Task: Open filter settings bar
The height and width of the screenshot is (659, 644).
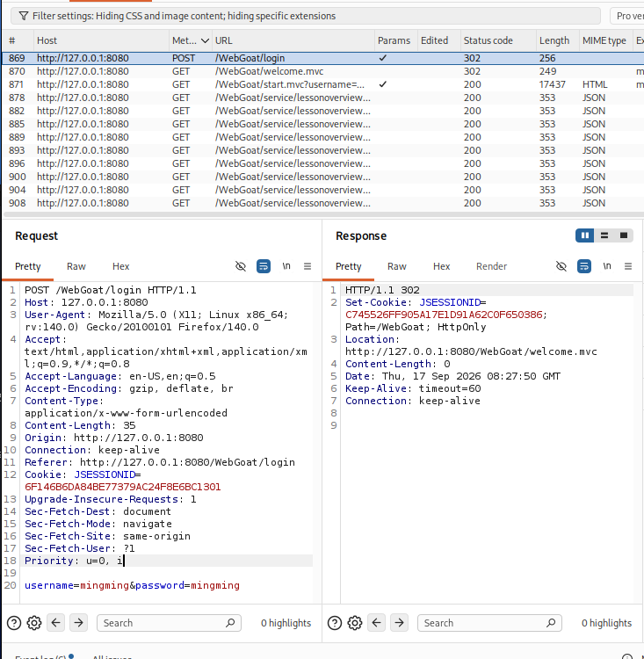Action: pyautogui.click(x=306, y=16)
